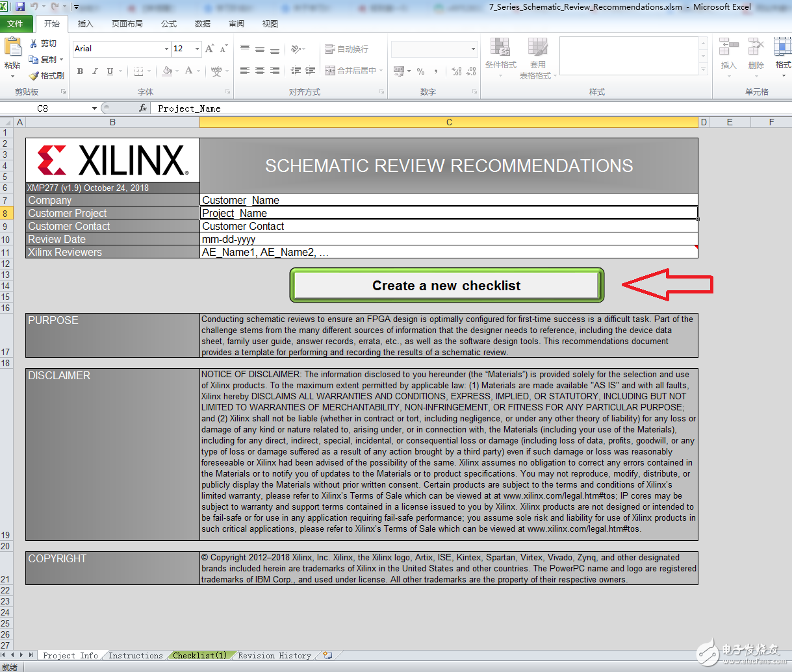Viewport: 792px width, 672px height.
Task: Open the fill color dropdown arrow
Action: (177, 71)
